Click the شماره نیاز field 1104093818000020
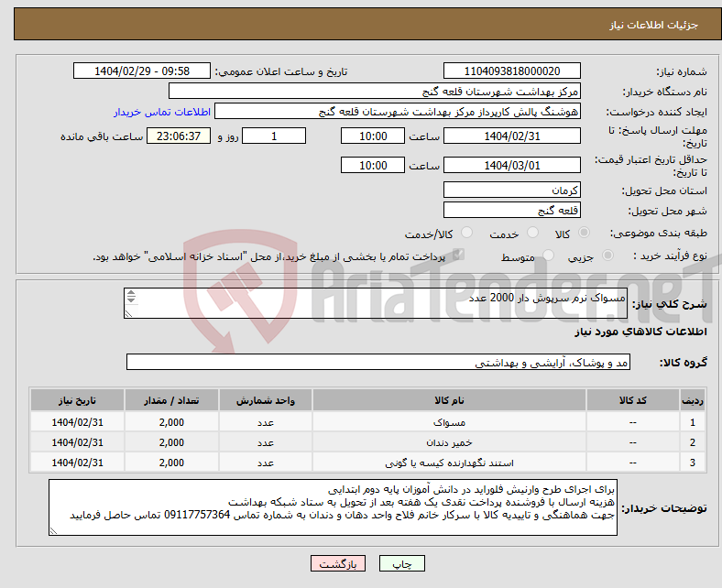Image resolution: width=722 pixels, height=588 pixels. tap(511, 71)
